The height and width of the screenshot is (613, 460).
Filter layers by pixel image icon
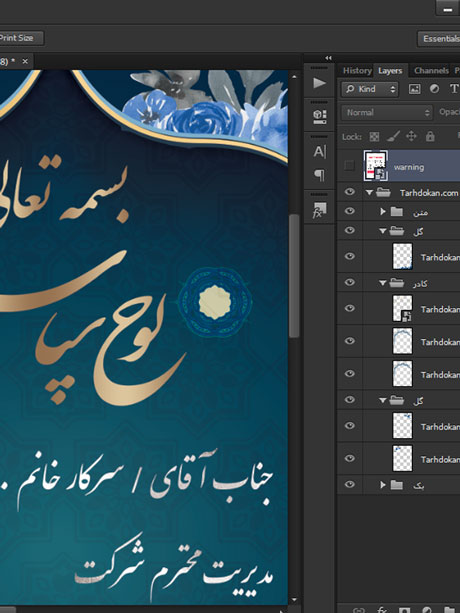coord(415,89)
